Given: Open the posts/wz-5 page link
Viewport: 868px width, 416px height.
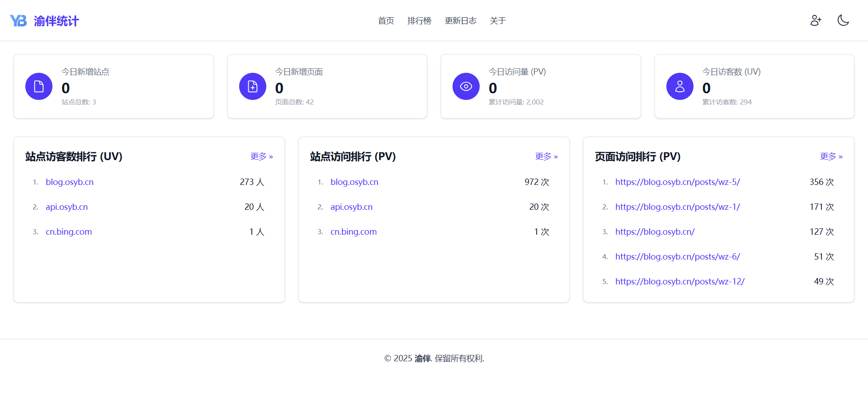Looking at the screenshot, I should point(677,182).
